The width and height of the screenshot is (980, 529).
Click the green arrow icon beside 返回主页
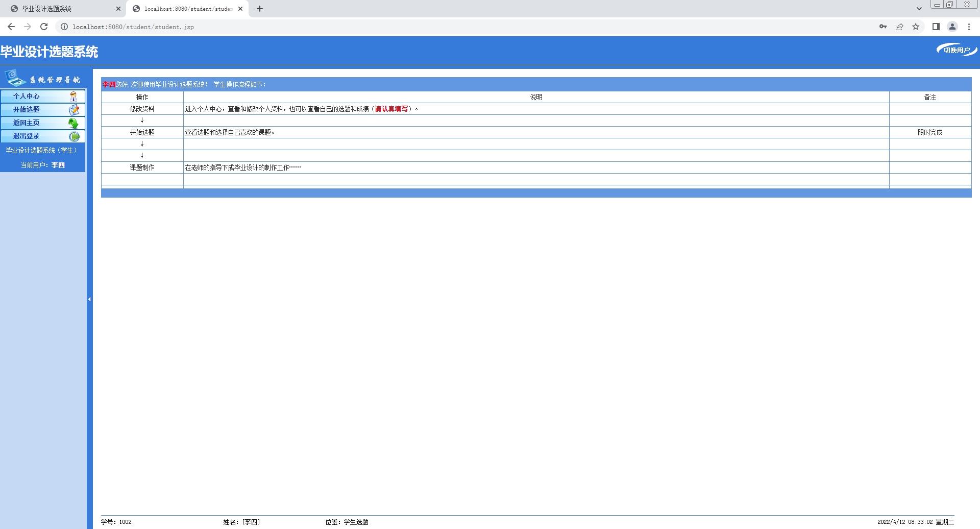pos(73,123)
